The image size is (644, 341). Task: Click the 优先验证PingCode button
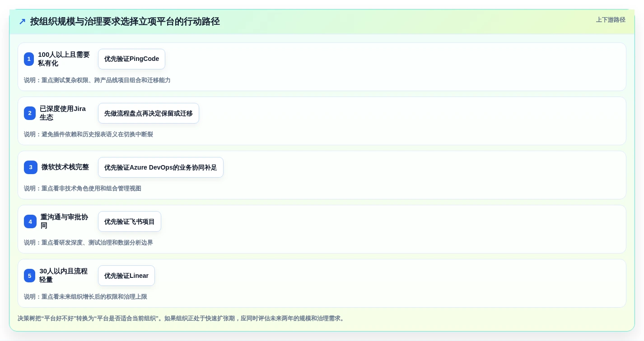point(131,59)
